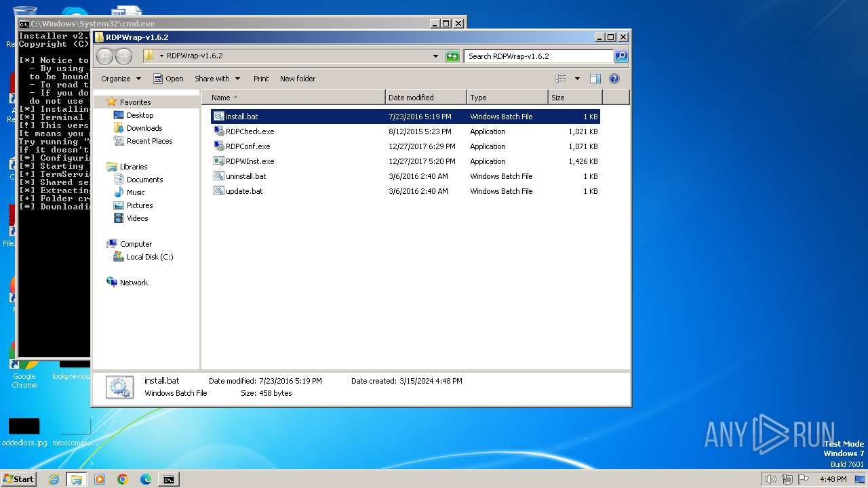Open Windows Explorer taskbar button
The image size is (868, 488).
pos(77,479)
